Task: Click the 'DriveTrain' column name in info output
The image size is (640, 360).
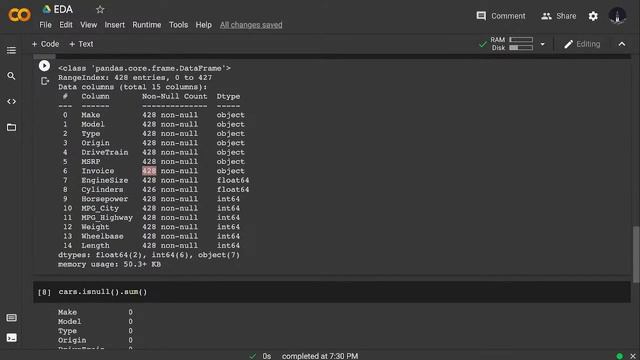Action: click(104, 152)
